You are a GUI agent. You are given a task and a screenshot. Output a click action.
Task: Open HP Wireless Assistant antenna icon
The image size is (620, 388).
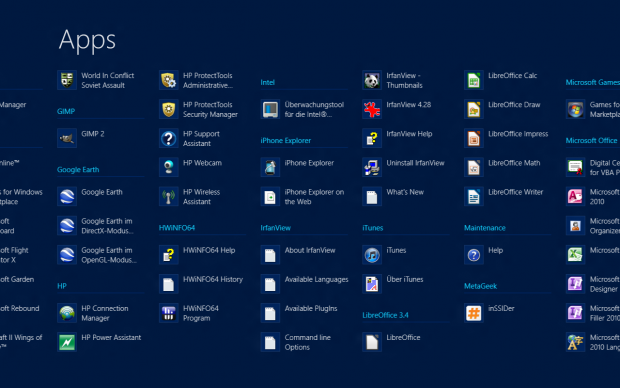click(168, 197)
